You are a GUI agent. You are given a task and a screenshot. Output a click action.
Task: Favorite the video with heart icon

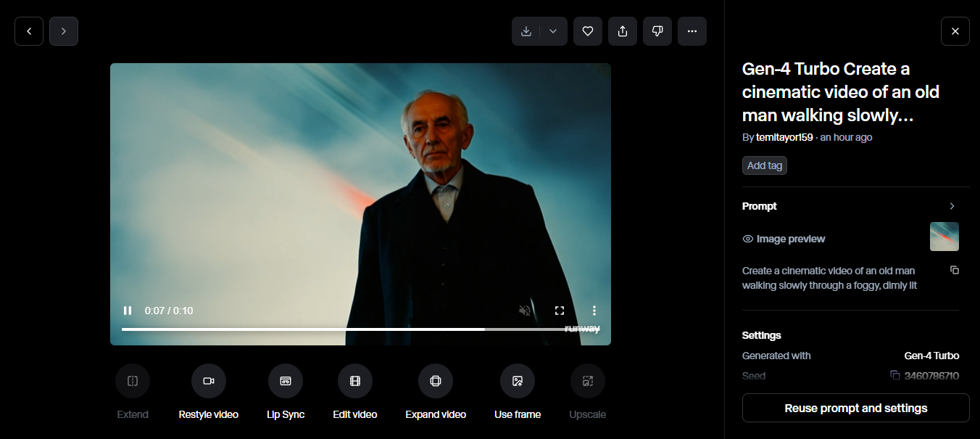588,31
